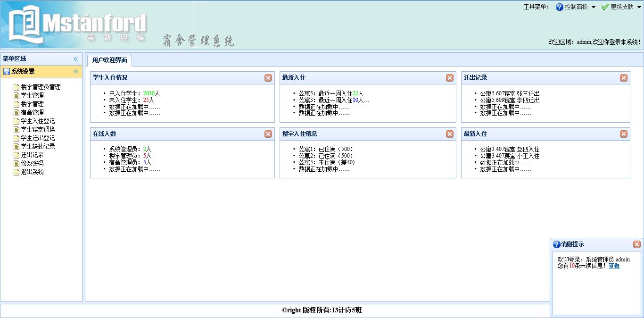Collapse the 菜单区域 sidebar panel
Viewport: 644px width, 318px height.
[x=75, y=59]
